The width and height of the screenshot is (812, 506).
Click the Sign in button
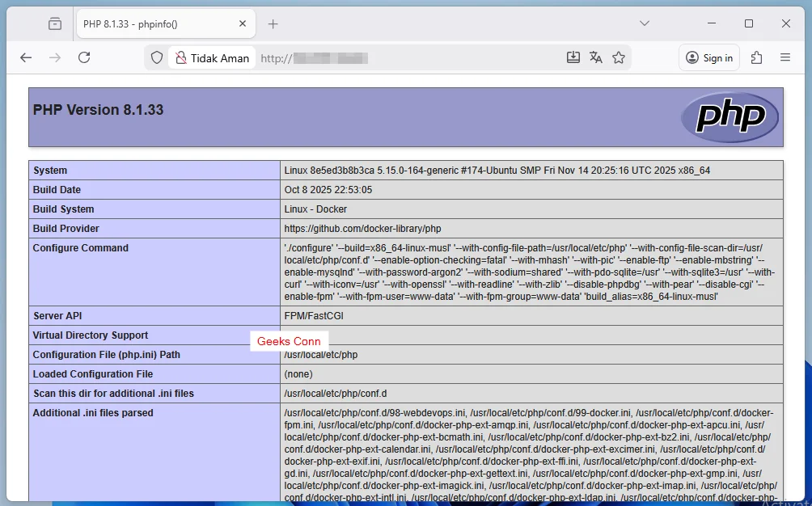pyautogui.click(x=708, y=57)
